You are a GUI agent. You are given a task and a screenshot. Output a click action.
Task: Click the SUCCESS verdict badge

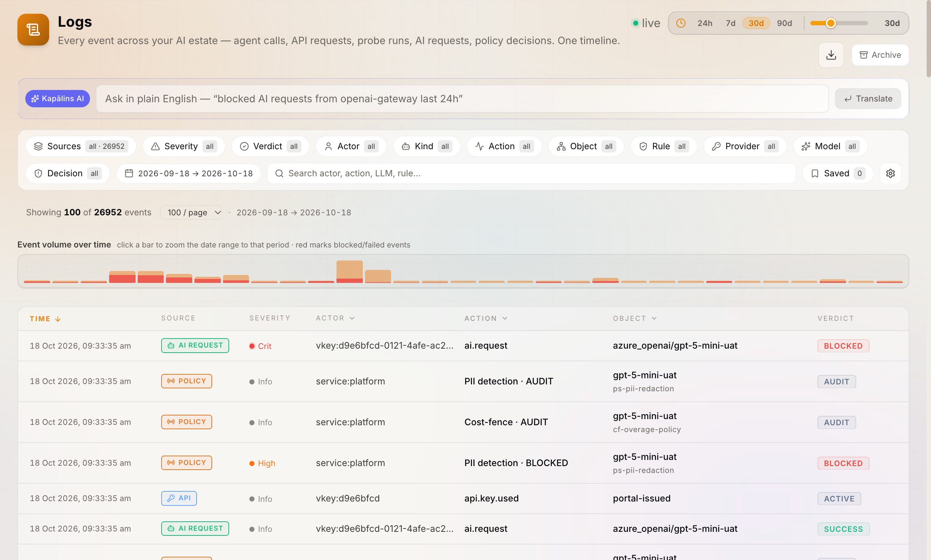(843, 529)
